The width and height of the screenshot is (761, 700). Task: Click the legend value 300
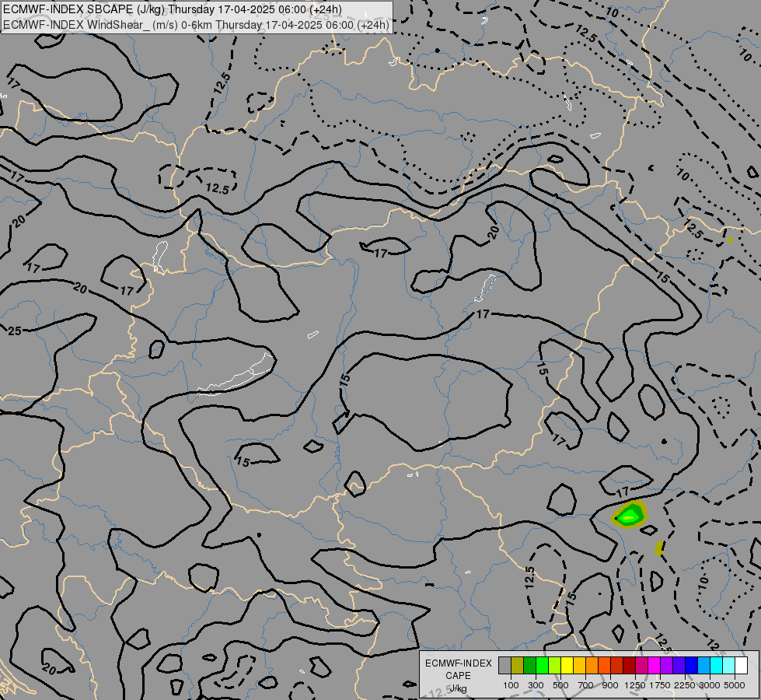click(536, 685)
